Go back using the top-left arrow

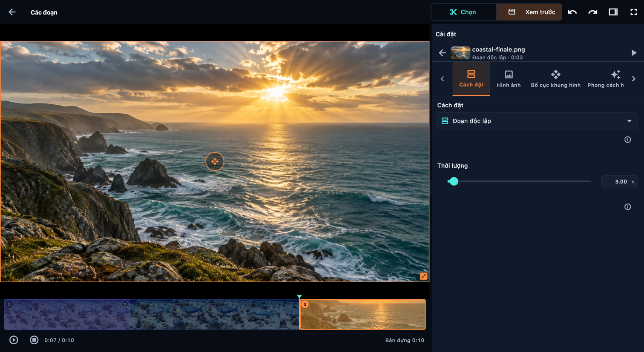point(12,12)
